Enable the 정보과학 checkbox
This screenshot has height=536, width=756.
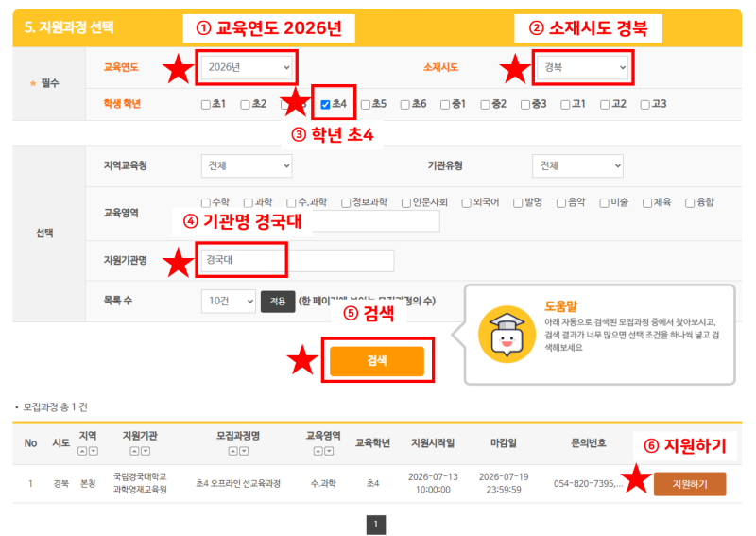click(346, 202)
